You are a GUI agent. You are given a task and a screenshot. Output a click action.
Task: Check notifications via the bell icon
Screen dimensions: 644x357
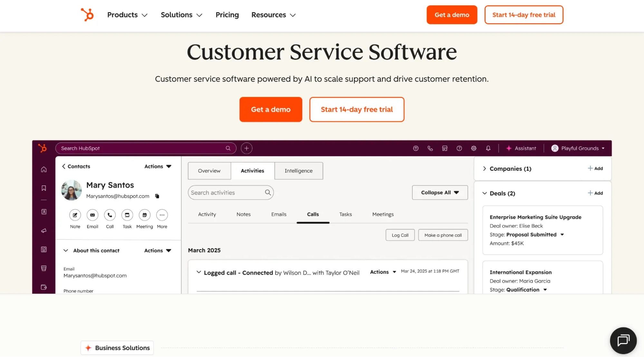(488, 148)
